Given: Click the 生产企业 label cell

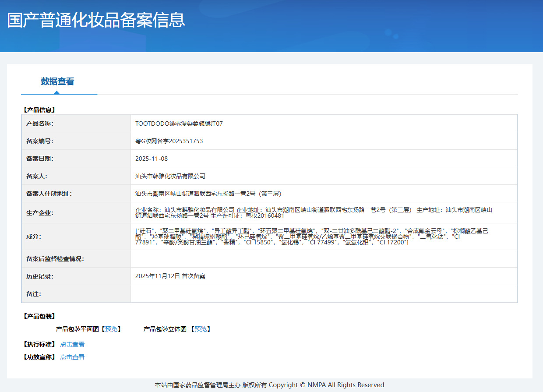Looking at the screenshot, I should tap(76, 213).
